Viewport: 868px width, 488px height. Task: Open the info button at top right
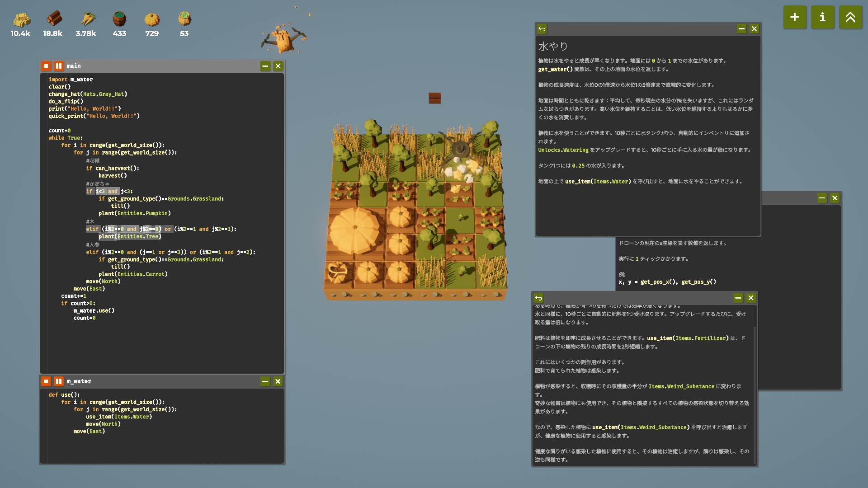pyautogui.click(x=822, y=17)
